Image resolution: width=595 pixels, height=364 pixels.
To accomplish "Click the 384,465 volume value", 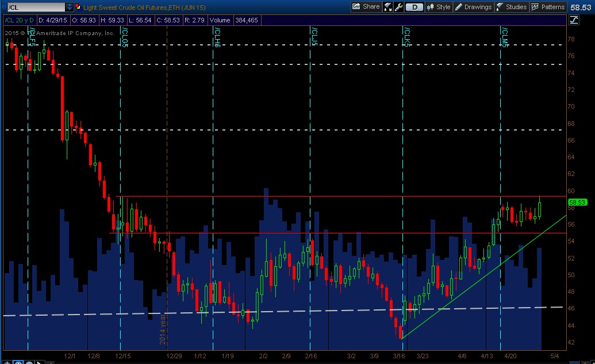I will 247,20.
